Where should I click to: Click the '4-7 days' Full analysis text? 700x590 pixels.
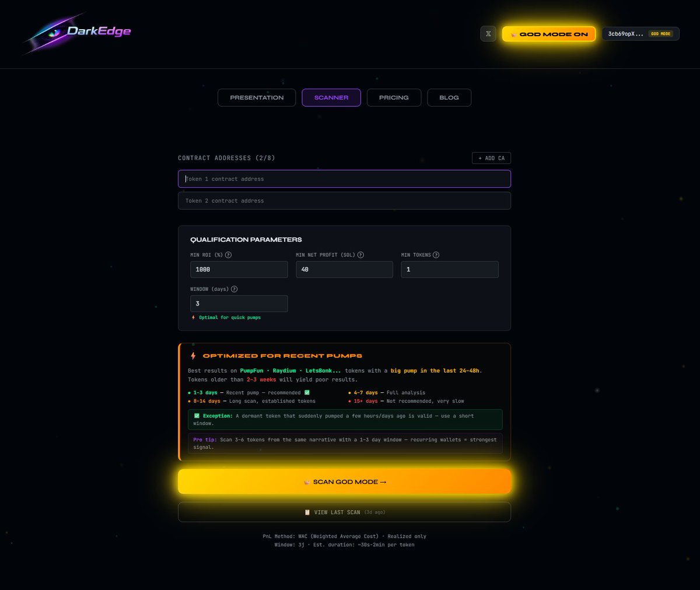point(387,393)
